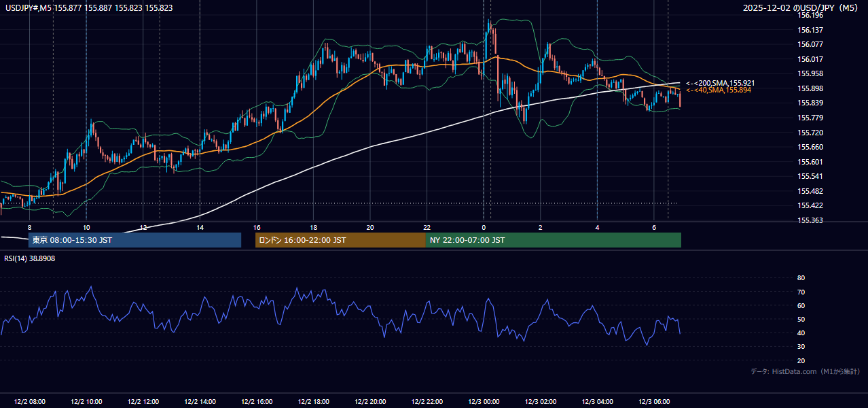Click hour tick 16 on price chart axis
The width and height of the screenshot is (868, 408).
coord(257,227)
